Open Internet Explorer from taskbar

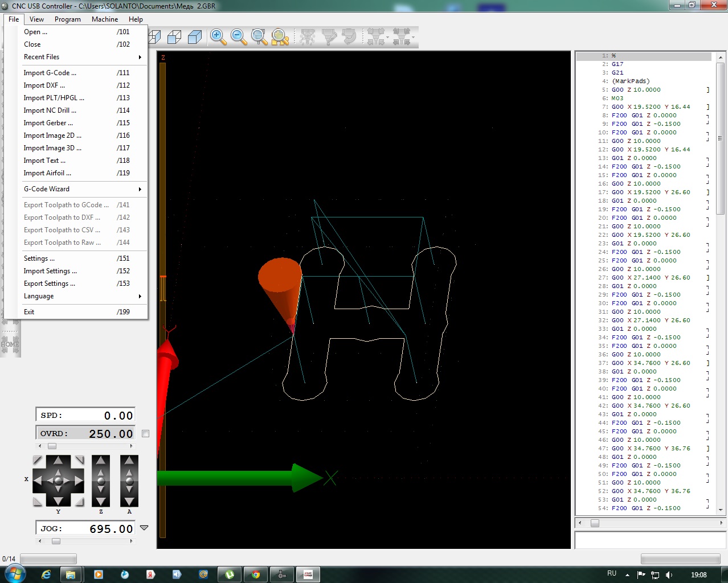click(x=46, y=574)
